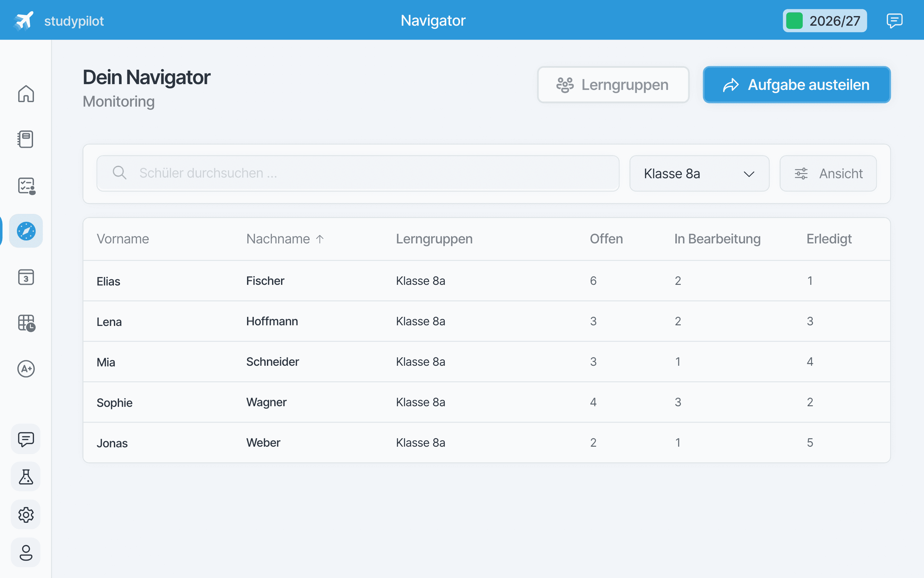Screen dimensions: 924x578
Task: Click Klasse 8a in Wagner's row
Action: click(x=420, y=403)
